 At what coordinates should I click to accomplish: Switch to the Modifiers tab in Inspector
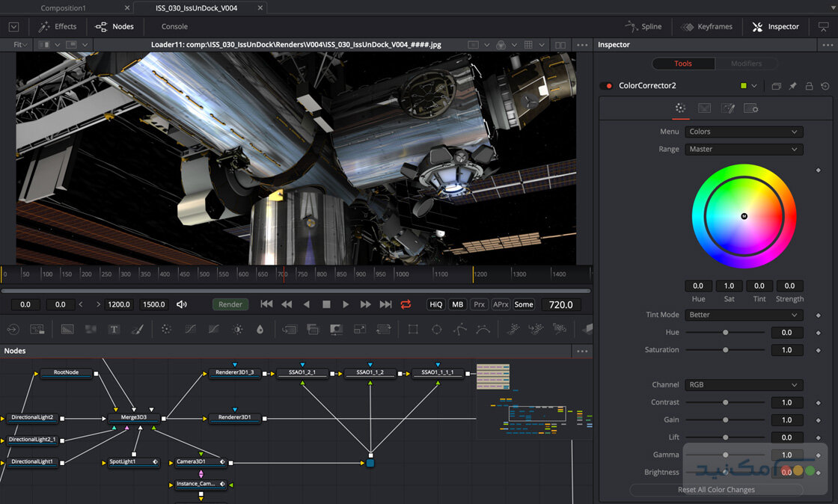(746, 64)
